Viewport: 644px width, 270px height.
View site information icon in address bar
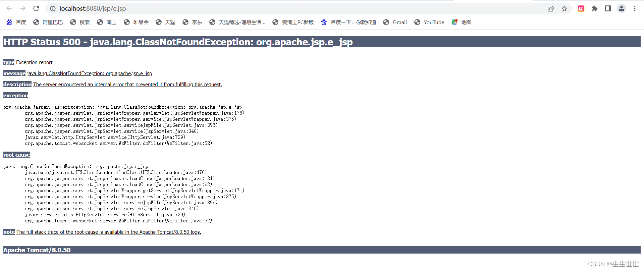pos(53,9)
